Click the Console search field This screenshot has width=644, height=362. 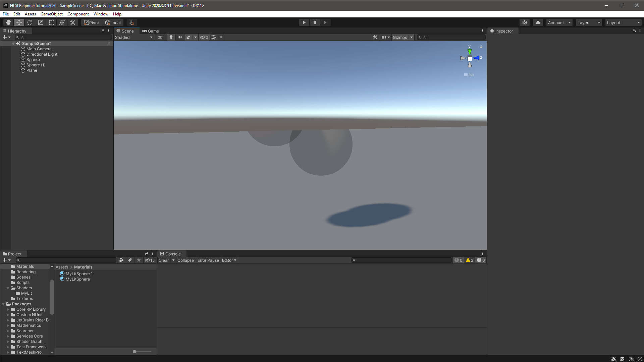pos(401,260)
